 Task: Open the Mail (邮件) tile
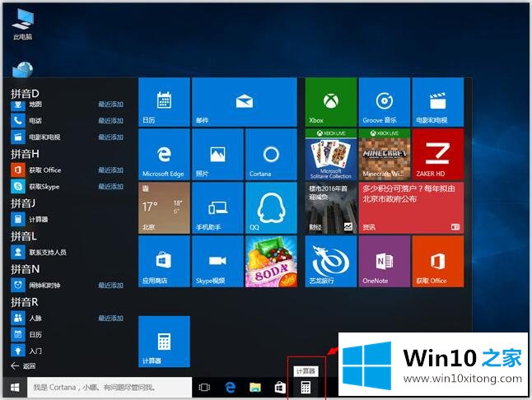point(245,102)
